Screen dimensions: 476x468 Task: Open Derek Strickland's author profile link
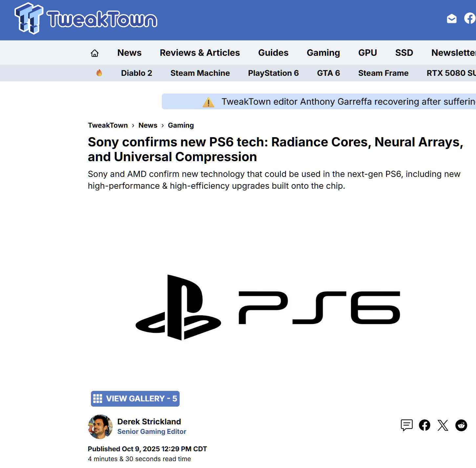click(149, 421)
